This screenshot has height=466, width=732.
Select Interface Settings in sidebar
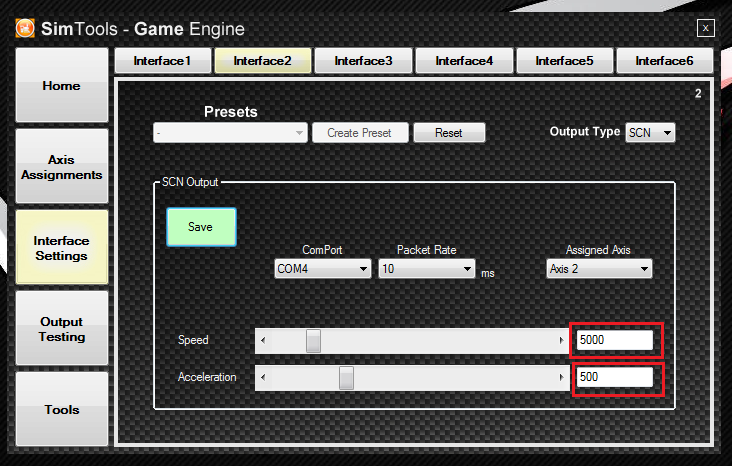(x=62, y=247)
